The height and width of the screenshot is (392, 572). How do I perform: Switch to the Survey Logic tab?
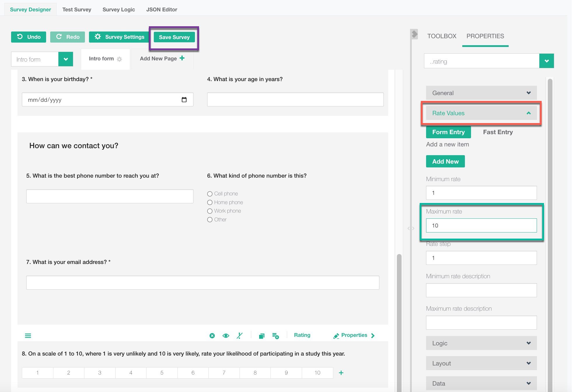pyautogui.click(x=118, y=9)
